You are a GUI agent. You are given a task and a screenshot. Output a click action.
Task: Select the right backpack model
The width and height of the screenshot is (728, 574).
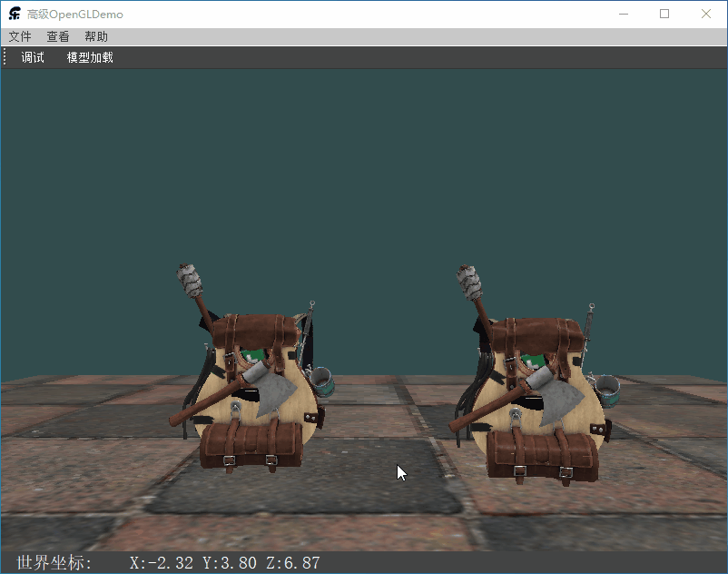coord(534,376)
